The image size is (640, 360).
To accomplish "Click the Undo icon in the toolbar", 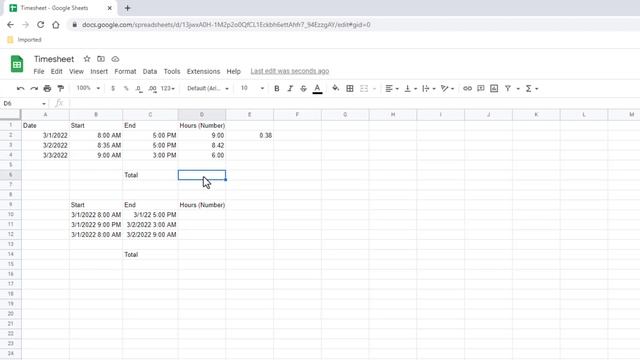I will tap(20, 89).
